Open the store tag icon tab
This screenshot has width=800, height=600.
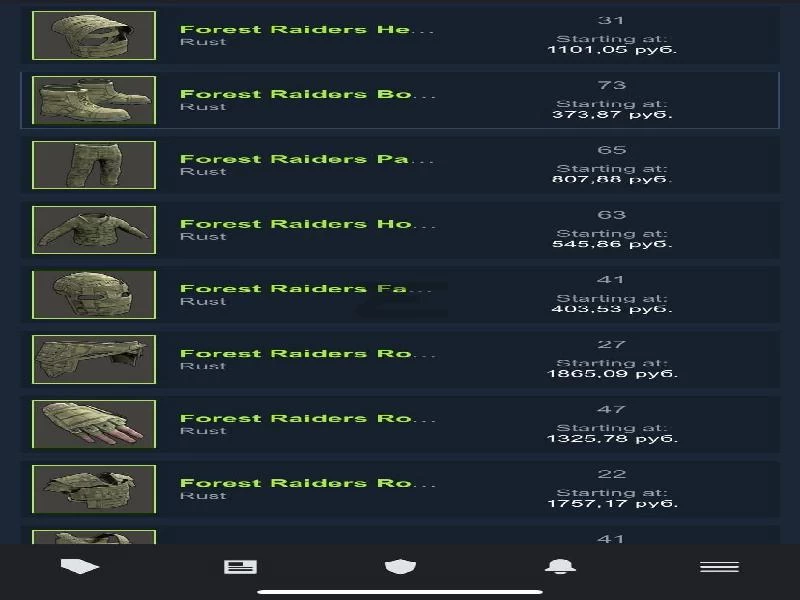coord(80,566)
